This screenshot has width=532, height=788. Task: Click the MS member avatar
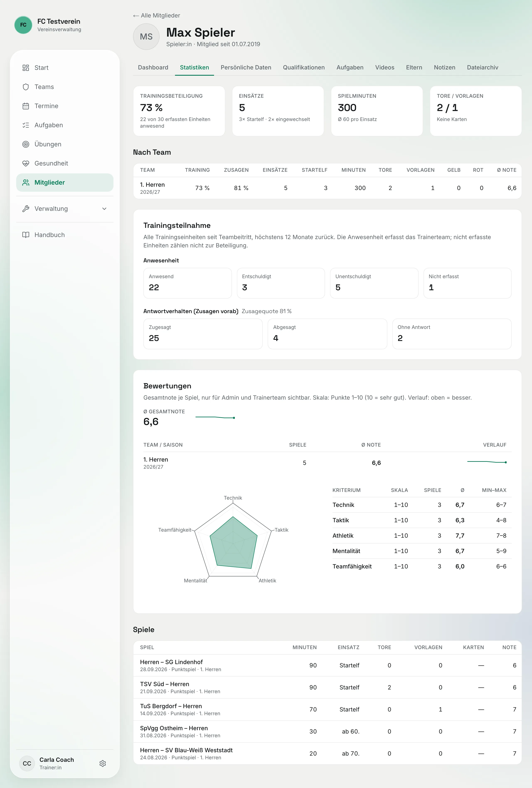coord(146,37)
